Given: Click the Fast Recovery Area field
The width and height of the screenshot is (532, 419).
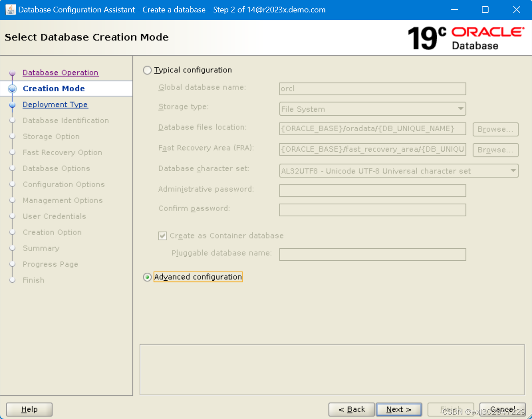Looking at the screenshot, I should [x=372, y=149].
